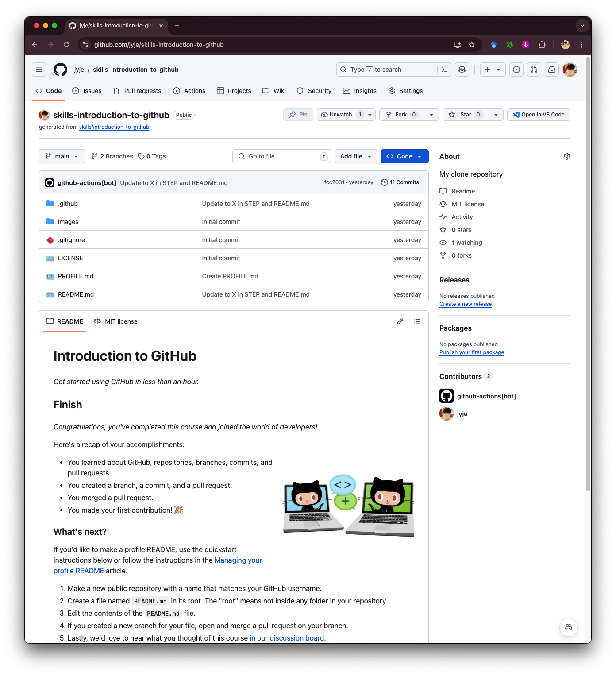Open the skills/introduction-to-github template link
Viewport: 616px width, 676px height.
point(114,127)
